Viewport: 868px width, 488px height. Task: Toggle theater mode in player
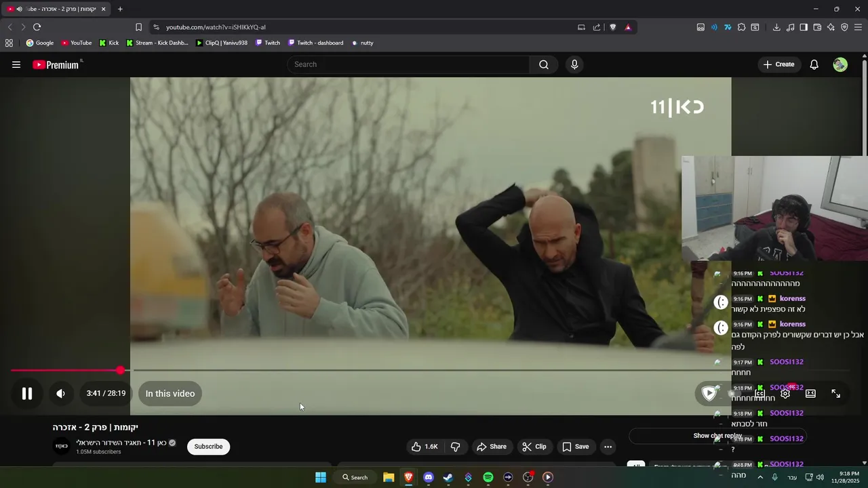810,393
